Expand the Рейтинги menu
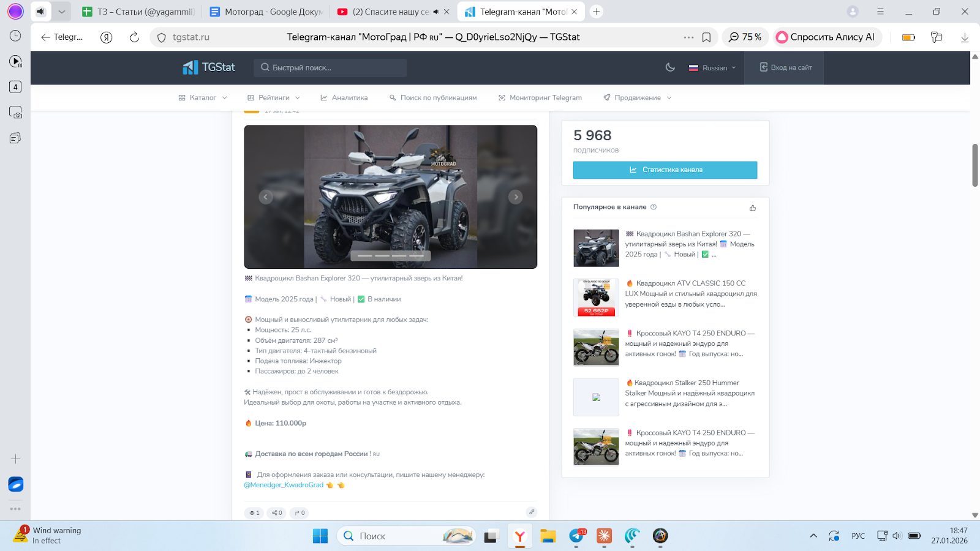This screenshot has height=551, width=980. tap(274, 98)
